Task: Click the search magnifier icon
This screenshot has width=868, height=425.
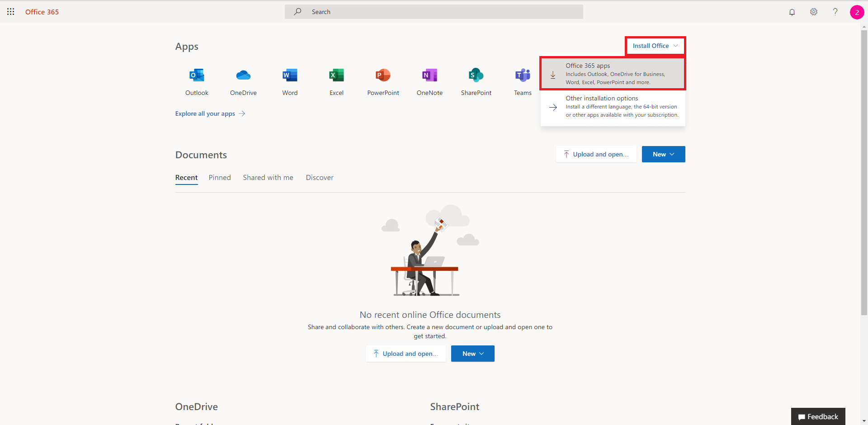Action: (297, 12)
